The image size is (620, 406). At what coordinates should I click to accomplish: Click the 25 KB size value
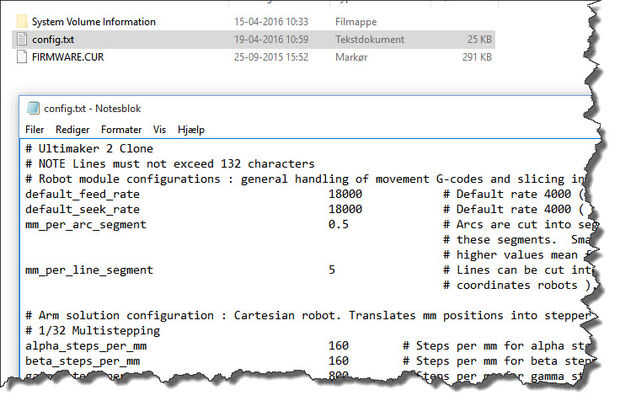(x=479, y=40)
